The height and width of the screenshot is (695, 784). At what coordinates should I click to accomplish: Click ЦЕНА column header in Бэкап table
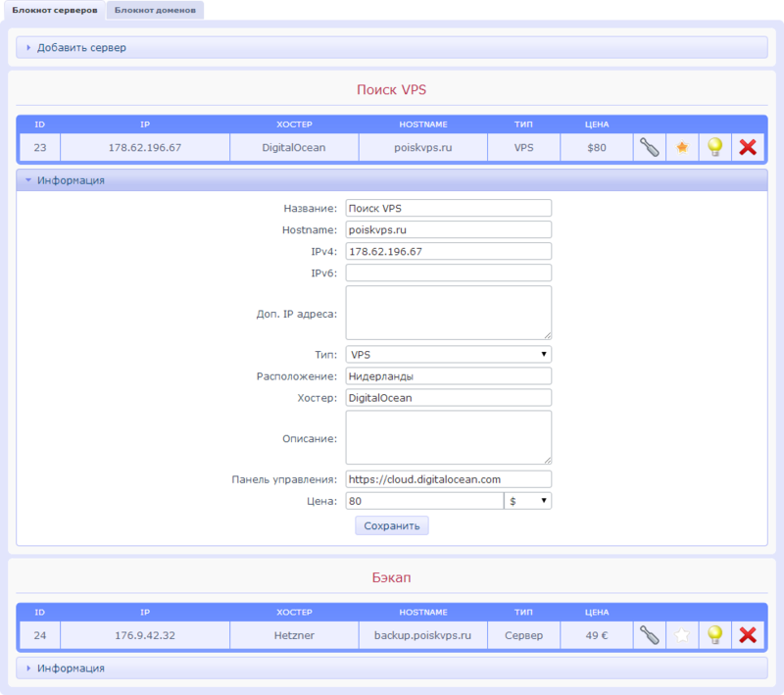click(597, 613)
